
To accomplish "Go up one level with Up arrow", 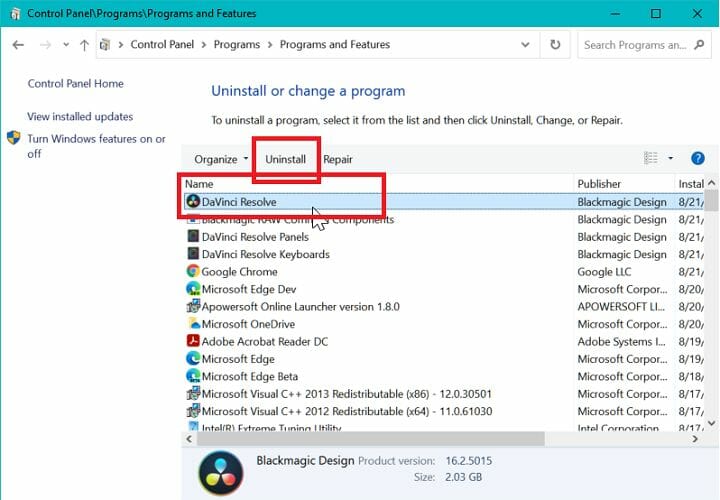I will [x=84, y=45].
